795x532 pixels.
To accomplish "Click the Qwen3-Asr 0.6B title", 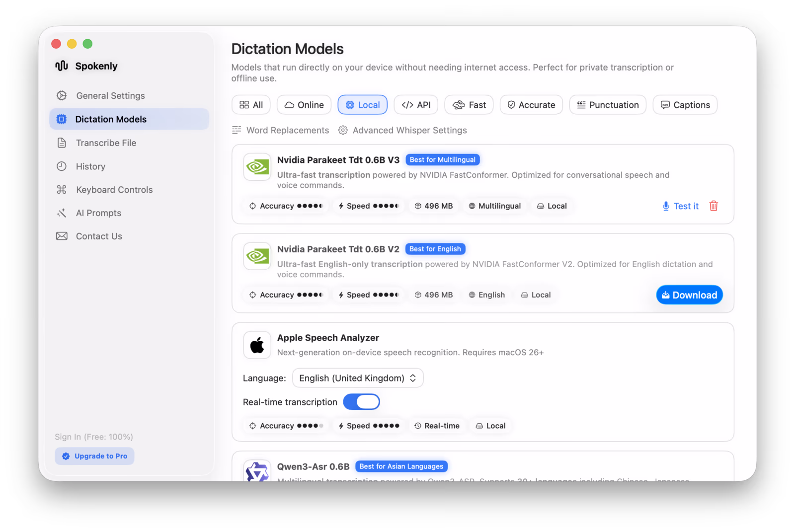I will [314, 466].
